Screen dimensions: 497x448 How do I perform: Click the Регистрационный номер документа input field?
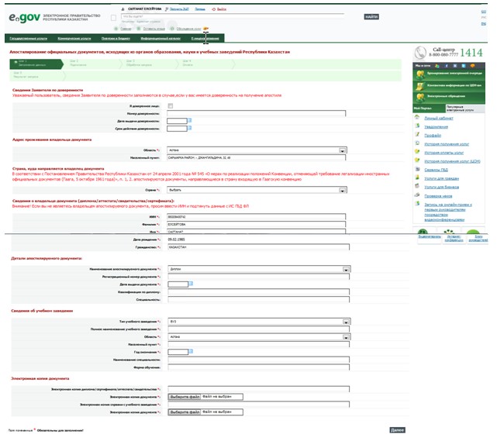pos(259,277)
